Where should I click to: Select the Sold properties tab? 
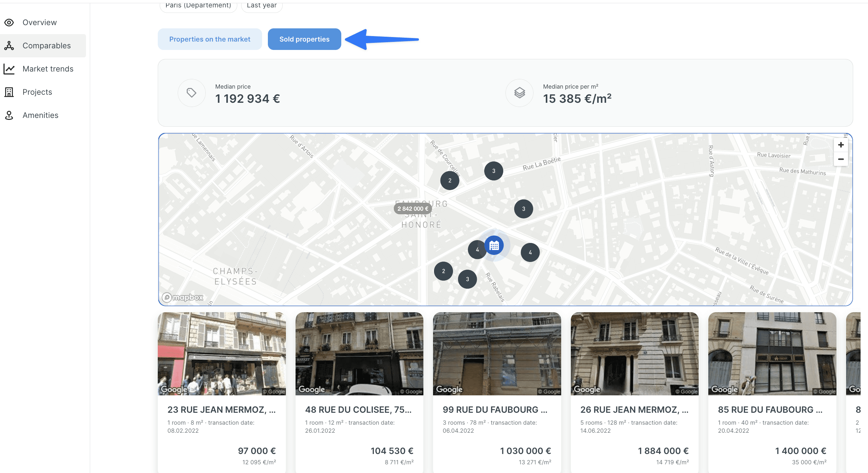pos(304,39)
